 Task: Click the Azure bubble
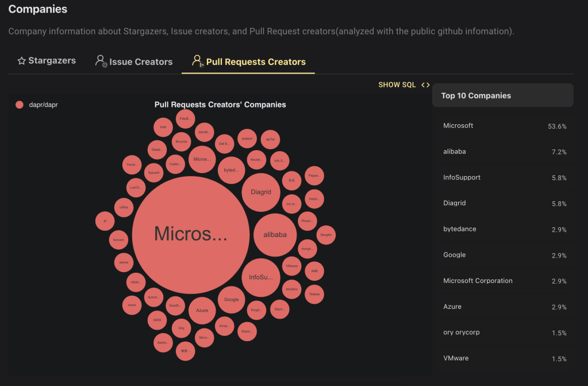click(x=202, y=310)
